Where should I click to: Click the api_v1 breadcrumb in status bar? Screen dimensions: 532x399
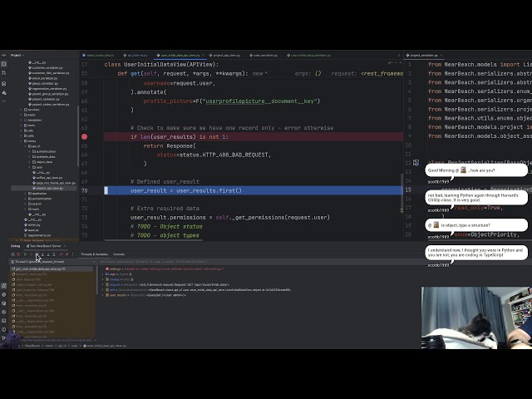click(62, 346)
